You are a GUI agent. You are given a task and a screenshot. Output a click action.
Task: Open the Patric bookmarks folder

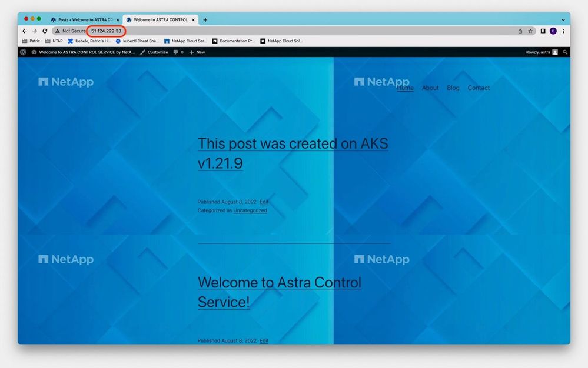31,41
